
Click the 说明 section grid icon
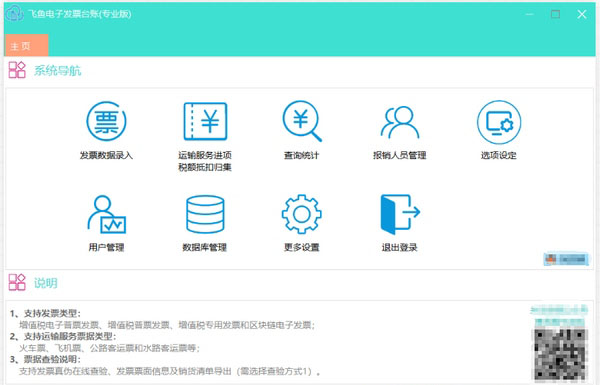point(17,282)
